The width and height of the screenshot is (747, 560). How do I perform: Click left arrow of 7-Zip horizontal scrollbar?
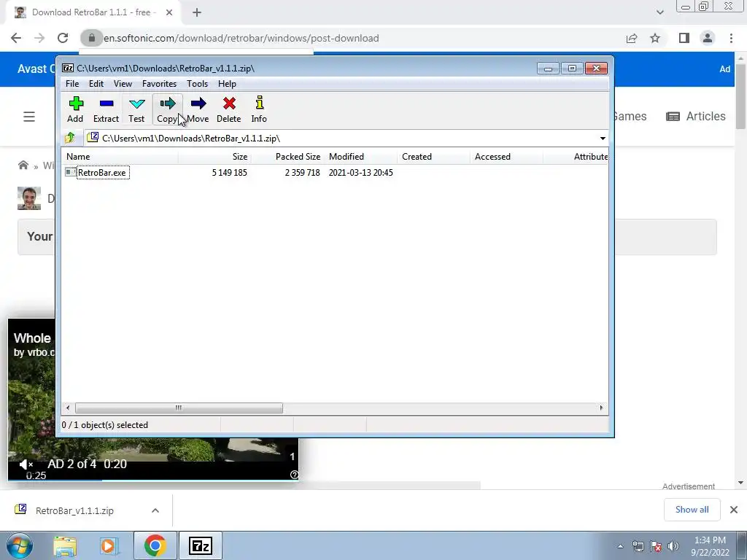[x=68, y=408]
